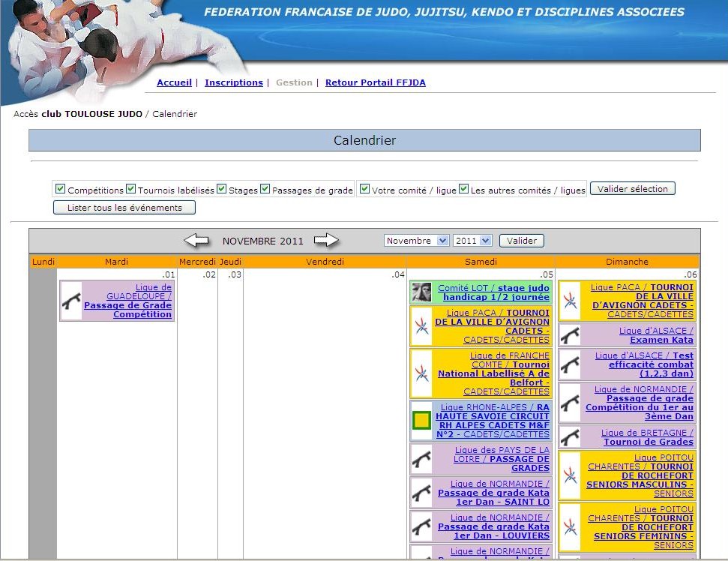Open the Novembre month dropdown
The image size is (728, 561).
pos(416,241)
